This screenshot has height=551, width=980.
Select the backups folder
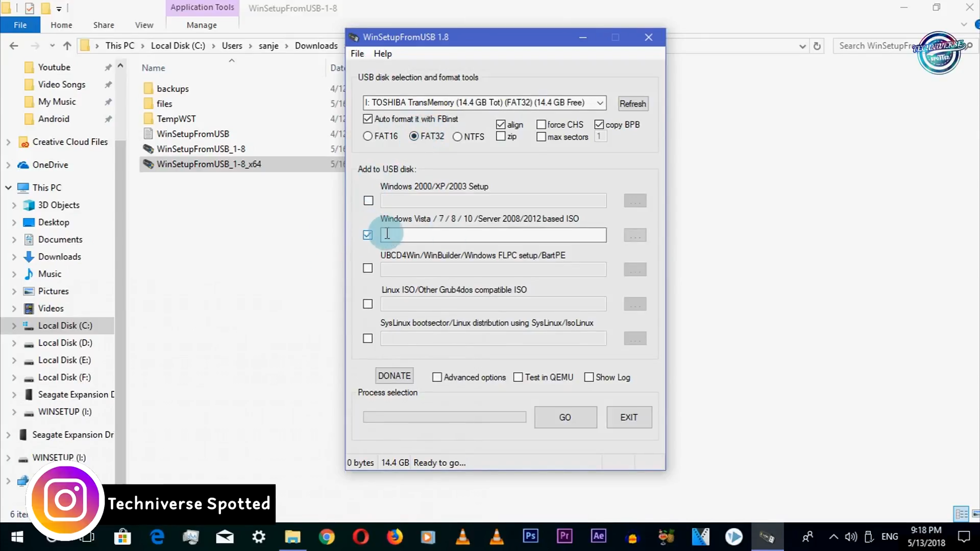173,88
